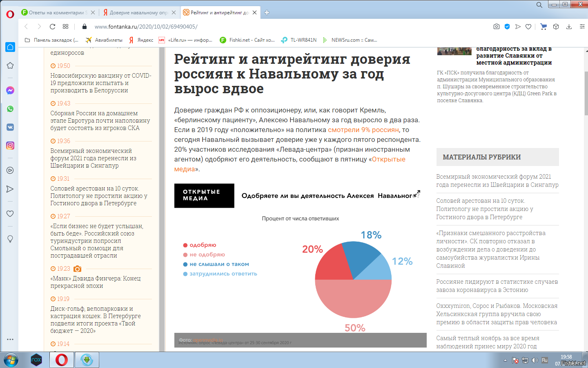Open VK panel in the sidebar
588x368 pixels.
point(10,127)
